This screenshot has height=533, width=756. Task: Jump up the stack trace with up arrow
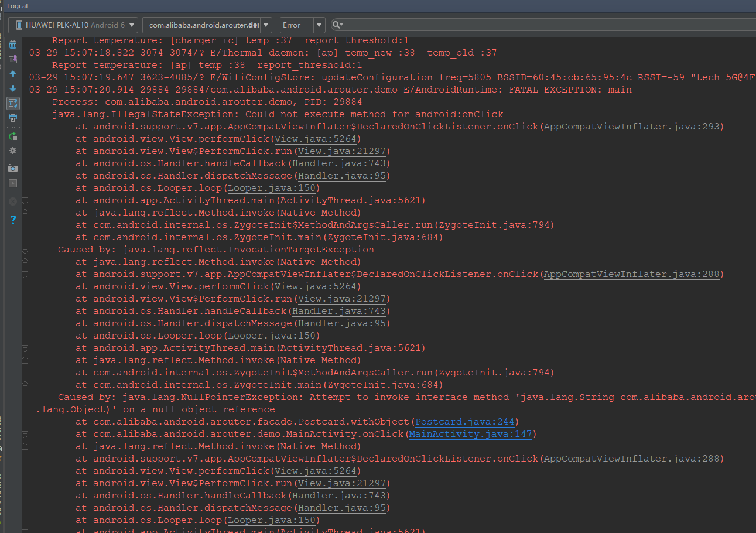tap(13, 74)
